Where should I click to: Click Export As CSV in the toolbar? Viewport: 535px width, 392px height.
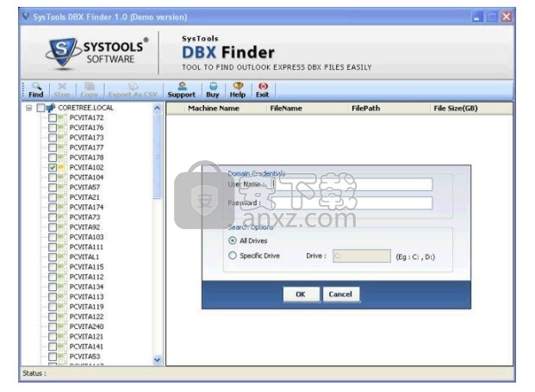pyautogui.click(x=133, y=90)
